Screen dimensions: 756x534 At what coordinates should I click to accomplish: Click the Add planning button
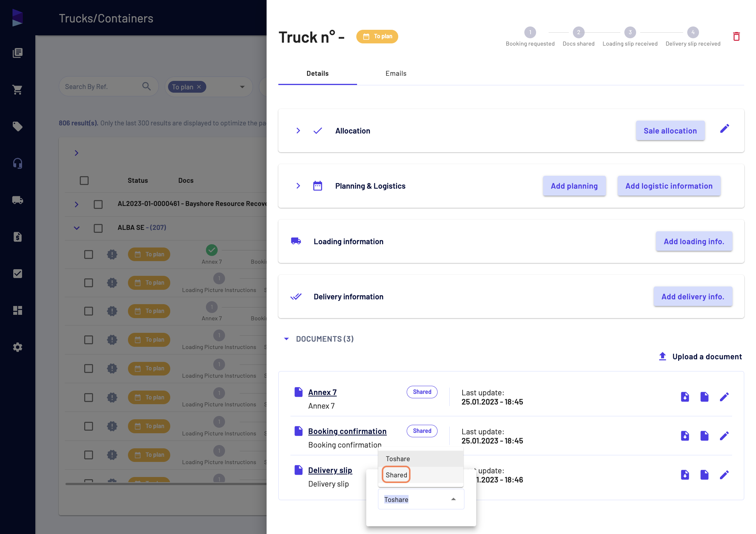tap(574, 186)
